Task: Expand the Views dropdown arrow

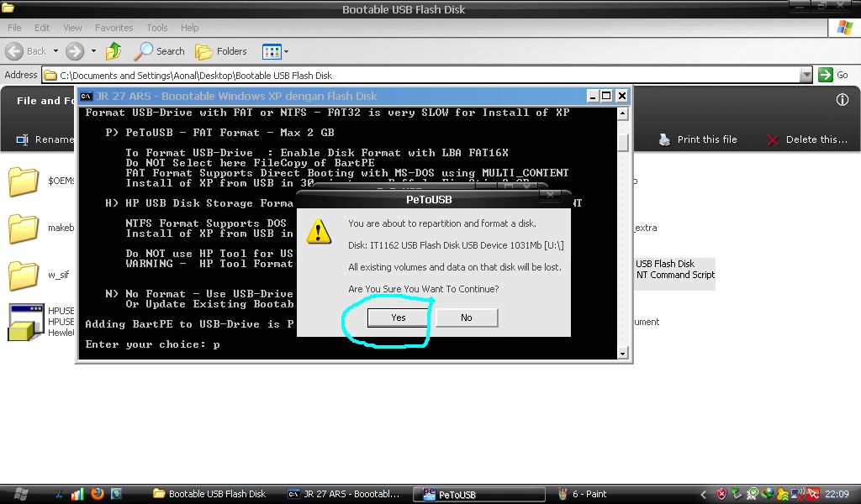Action: [x=286, y=51]
